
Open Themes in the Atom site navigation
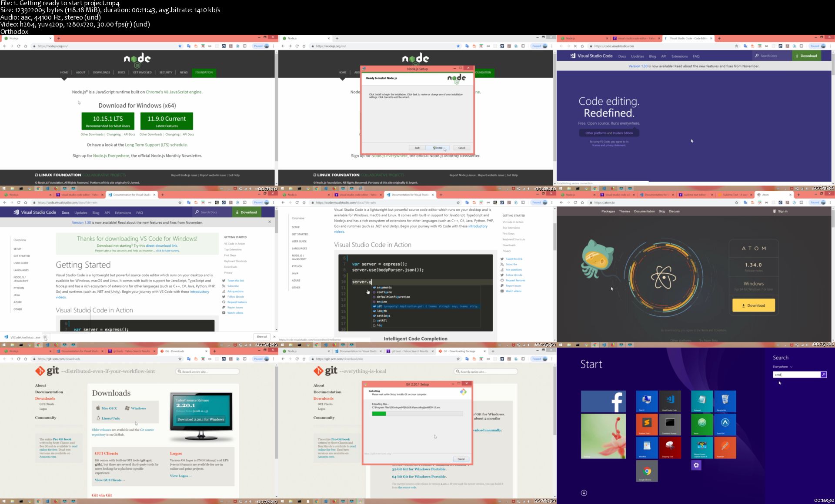(625, 212)
